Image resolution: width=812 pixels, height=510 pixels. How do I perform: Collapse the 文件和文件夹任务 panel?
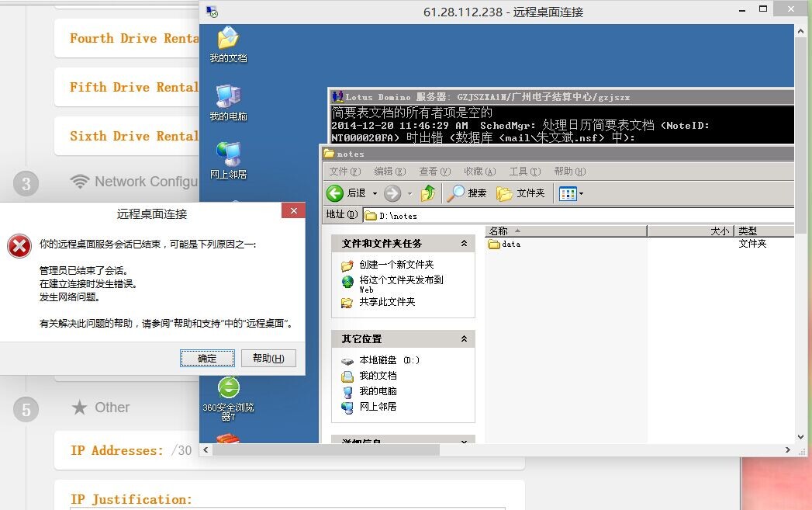[464, 243]
